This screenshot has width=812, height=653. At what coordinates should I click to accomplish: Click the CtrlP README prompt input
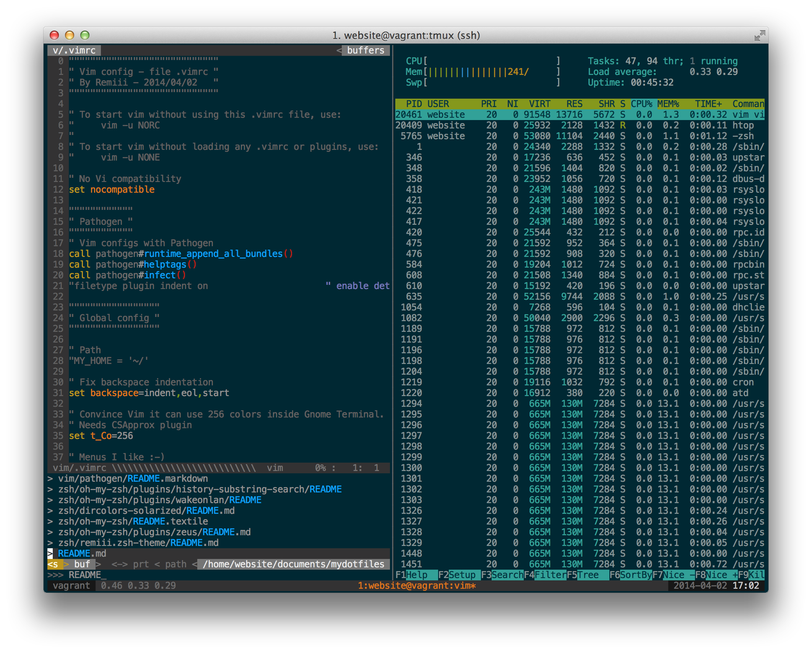tap(219, 575)
